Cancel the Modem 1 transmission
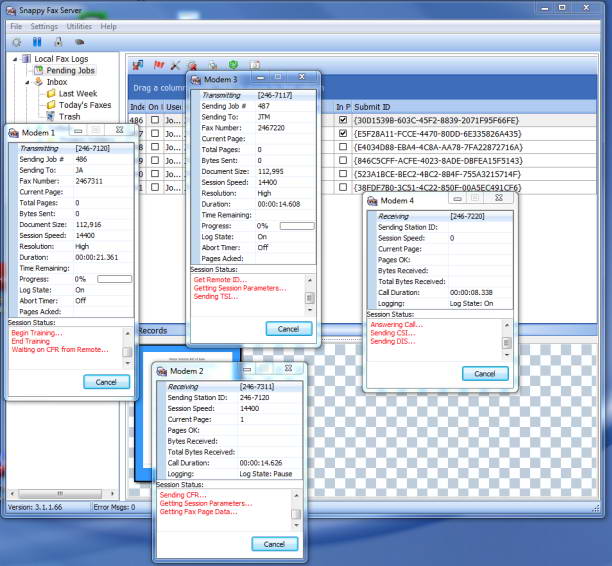 pyautogui.click(x=106, y=382)
